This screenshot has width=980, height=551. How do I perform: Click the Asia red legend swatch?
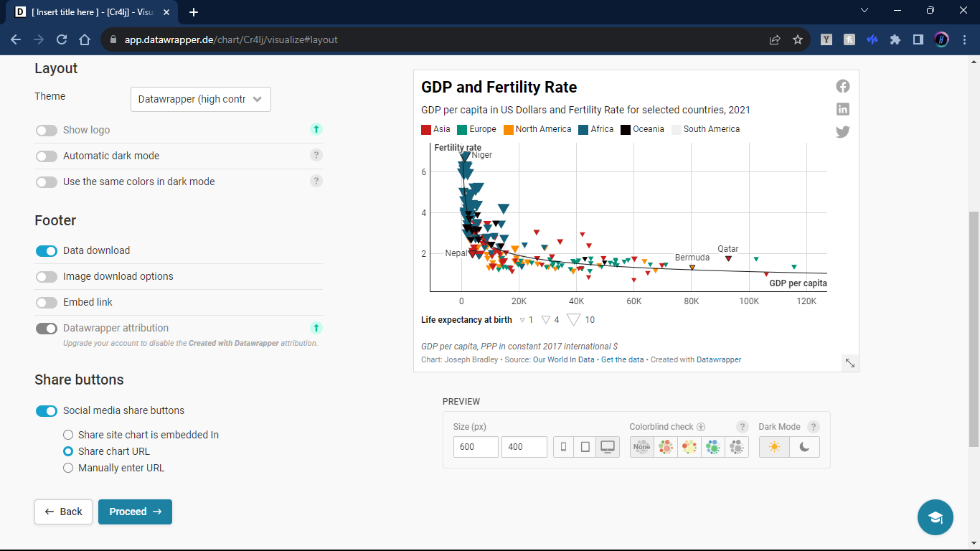point(426,130)
